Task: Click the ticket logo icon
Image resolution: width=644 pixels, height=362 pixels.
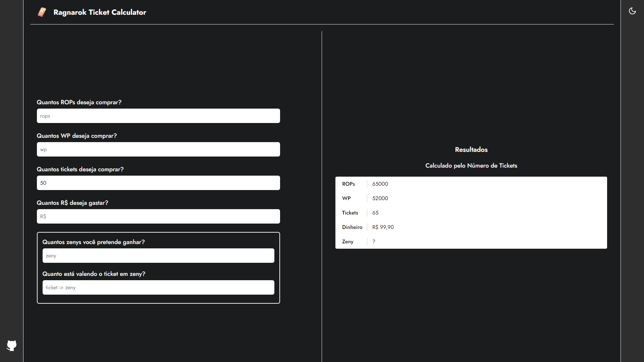Action: (x=42, y=12)
